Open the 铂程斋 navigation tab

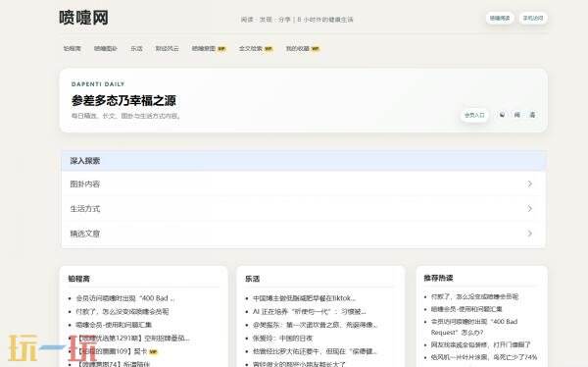(72, 48)
